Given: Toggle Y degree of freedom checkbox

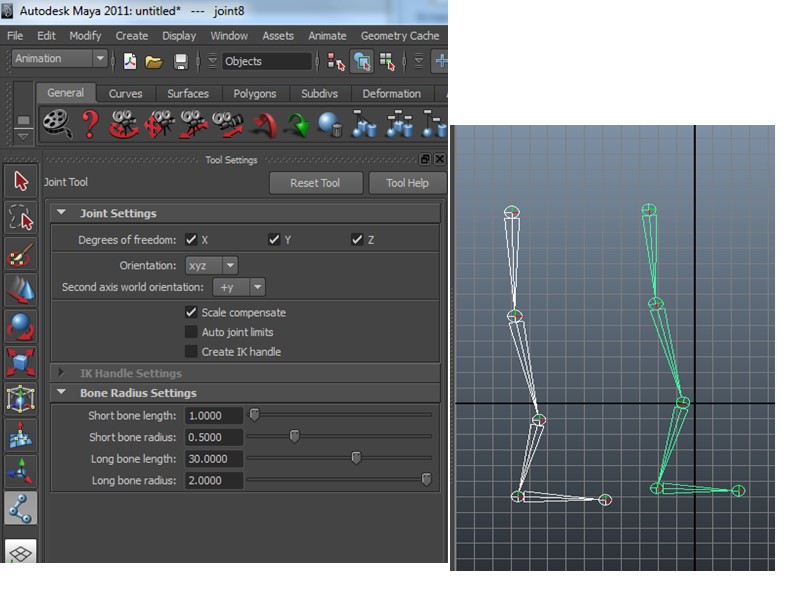Looking at the screenshot, I should point(274,239).
